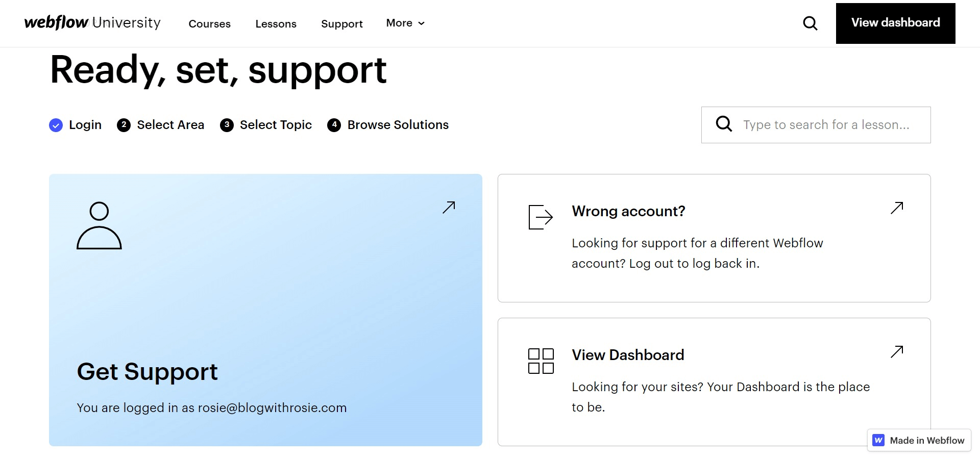Select the Select Area step
Viewport: 980px width, 460px height.
(170, 125)
